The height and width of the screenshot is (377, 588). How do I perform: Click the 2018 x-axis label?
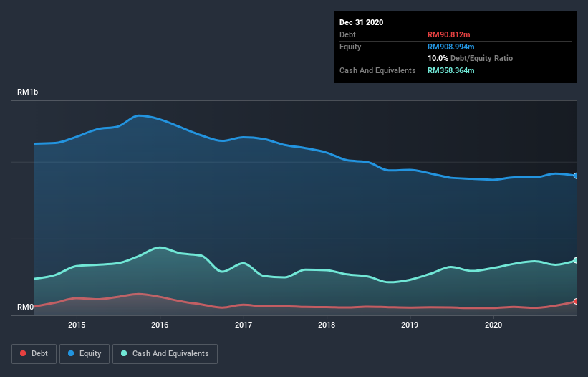point(327,325)
